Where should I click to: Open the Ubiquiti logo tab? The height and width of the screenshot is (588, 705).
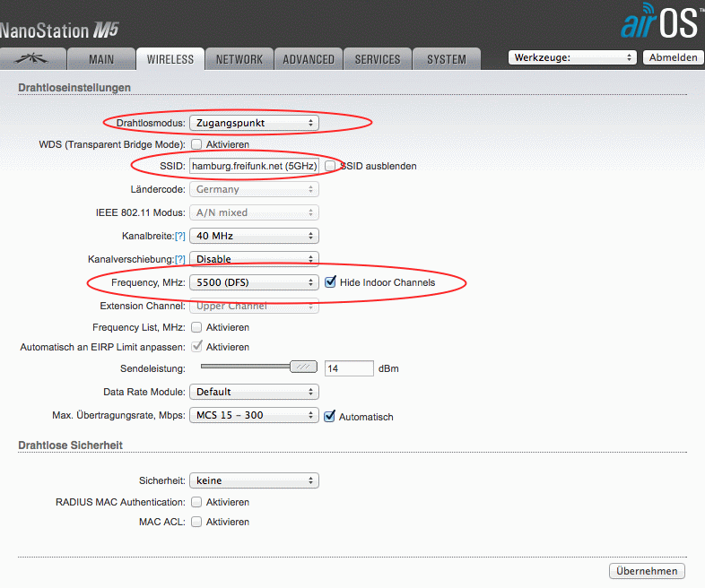point(33,59)
